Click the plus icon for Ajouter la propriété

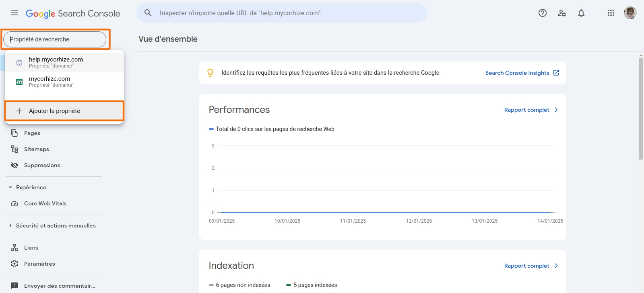pos(19,111)
